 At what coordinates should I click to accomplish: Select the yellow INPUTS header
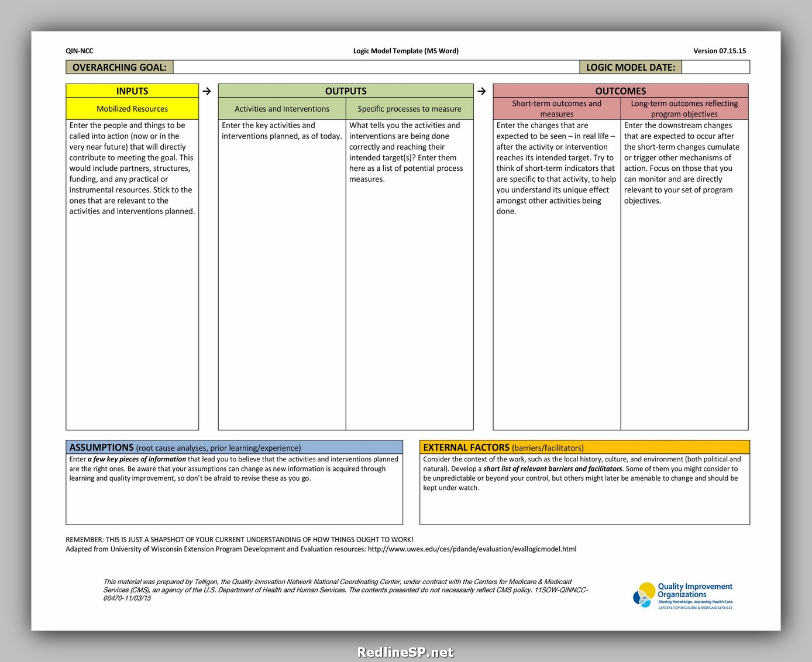tap(132, 91)
